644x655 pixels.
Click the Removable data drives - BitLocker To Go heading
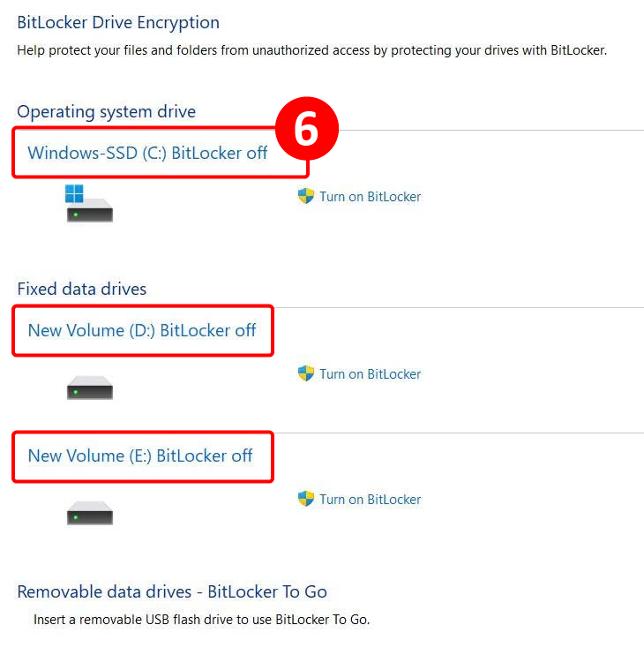coord(172,591)
